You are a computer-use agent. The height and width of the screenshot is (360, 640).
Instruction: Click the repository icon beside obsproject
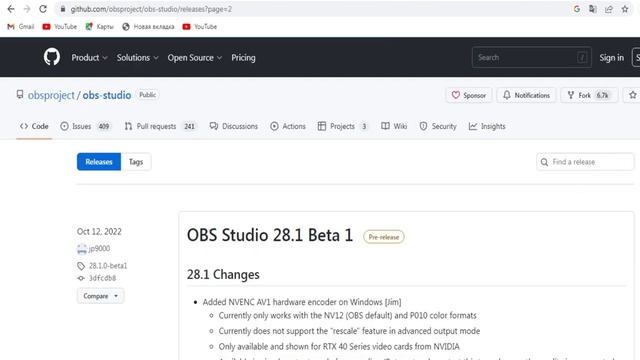[20, 95]
